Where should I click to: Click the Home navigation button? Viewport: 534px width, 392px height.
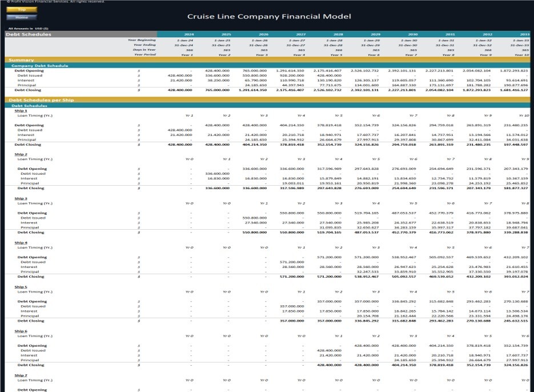click(22, 17)
